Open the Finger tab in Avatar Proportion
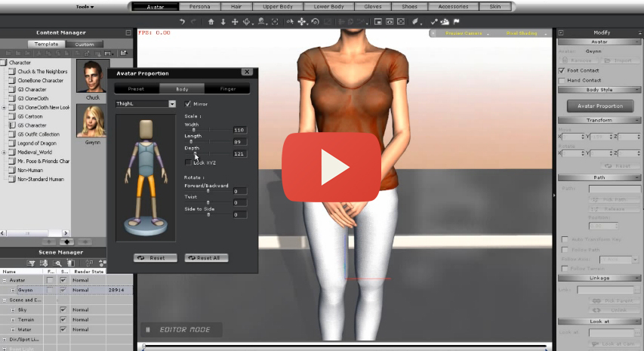Image resolution: width=644 pixels, height=351 pixels. pos(227,89)
